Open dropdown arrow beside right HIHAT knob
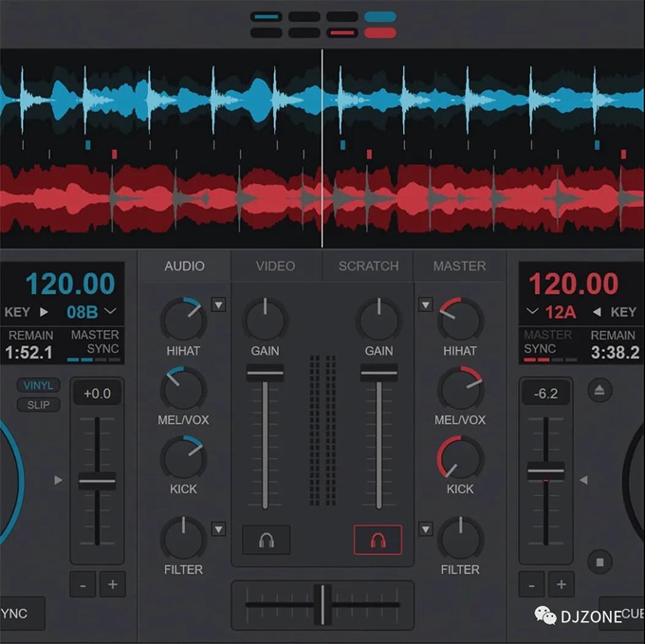The height and width of the screenshot is (644, 645). (x=426, y=304)
